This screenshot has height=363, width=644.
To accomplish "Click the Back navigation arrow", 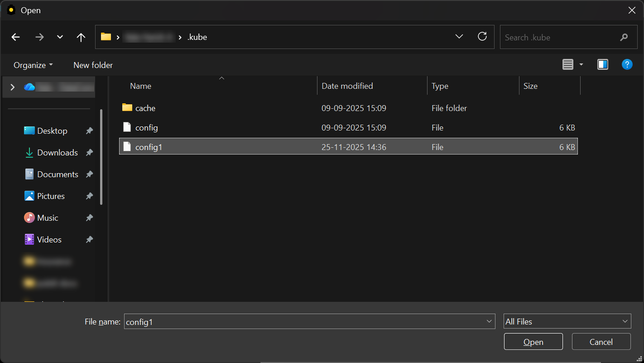I will pos(16,37).
